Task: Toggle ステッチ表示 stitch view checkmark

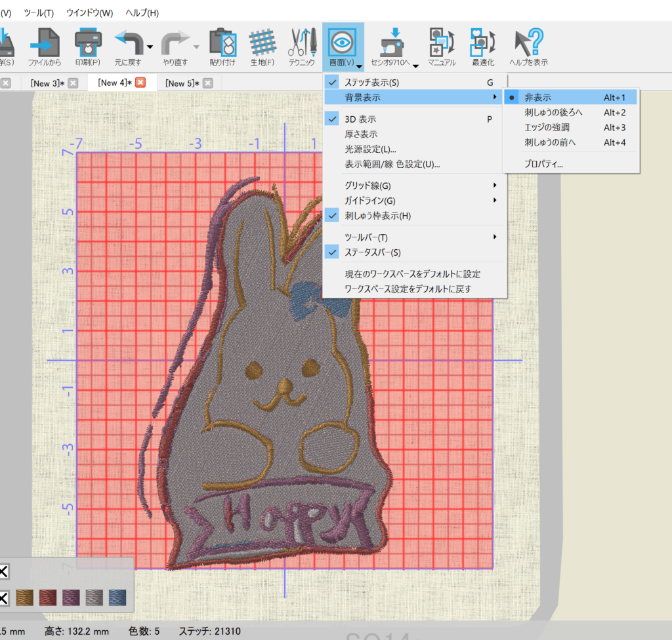Action: point(371,83)
